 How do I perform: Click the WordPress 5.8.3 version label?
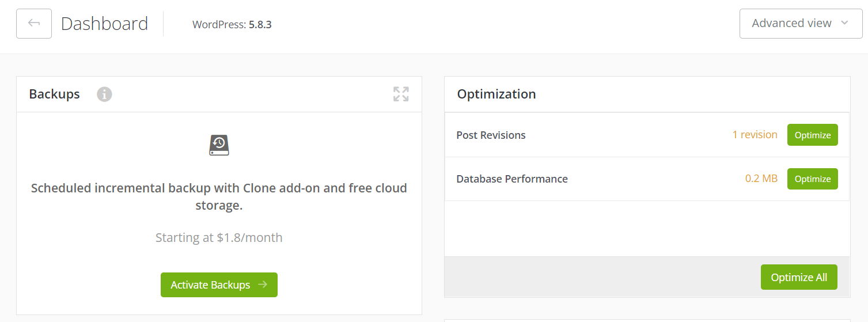tap(232, 25)
